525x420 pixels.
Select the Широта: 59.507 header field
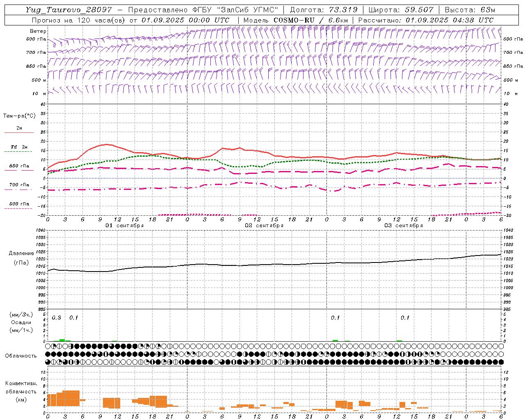401,10
